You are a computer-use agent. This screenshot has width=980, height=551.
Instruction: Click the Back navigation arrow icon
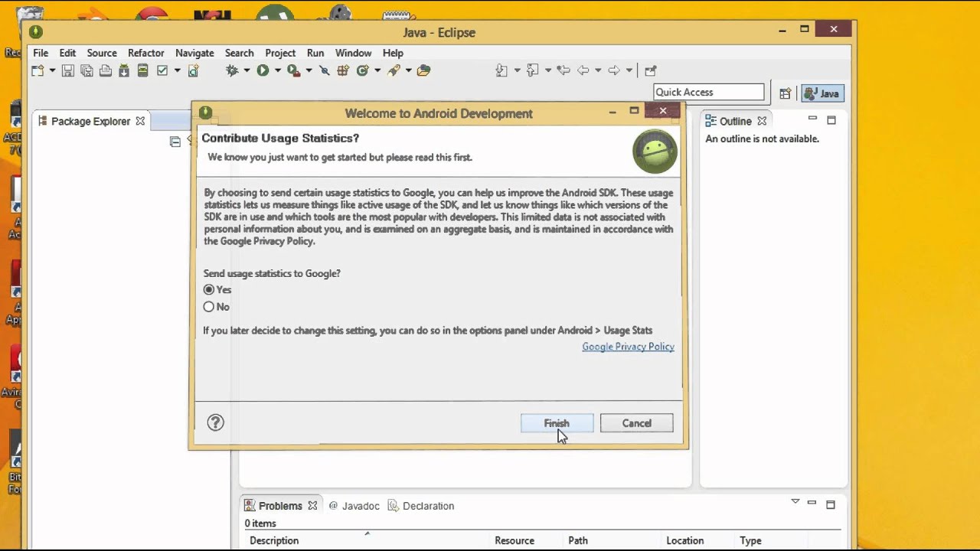[x=583, y=70]
